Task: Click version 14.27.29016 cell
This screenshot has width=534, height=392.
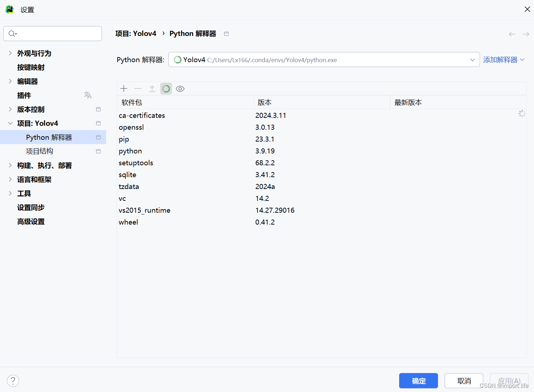Action: pyautogui.click(x=275, y=210)
